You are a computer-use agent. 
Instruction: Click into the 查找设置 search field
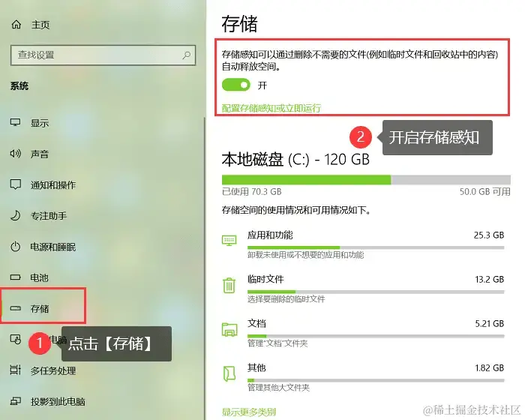[103, 55]
